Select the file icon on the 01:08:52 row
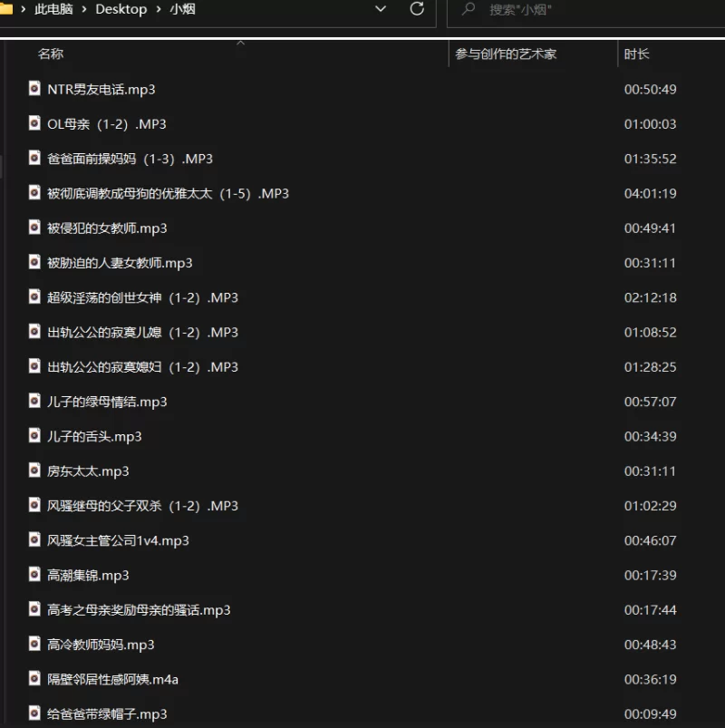Viewport: 725px width, 728px height. pos(34,332)
